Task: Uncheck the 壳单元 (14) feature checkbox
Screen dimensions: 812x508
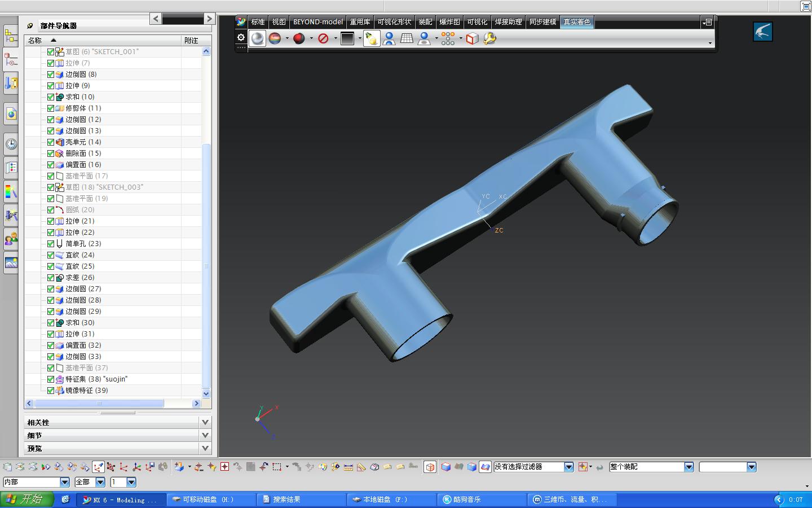Action: pos(51,142)
